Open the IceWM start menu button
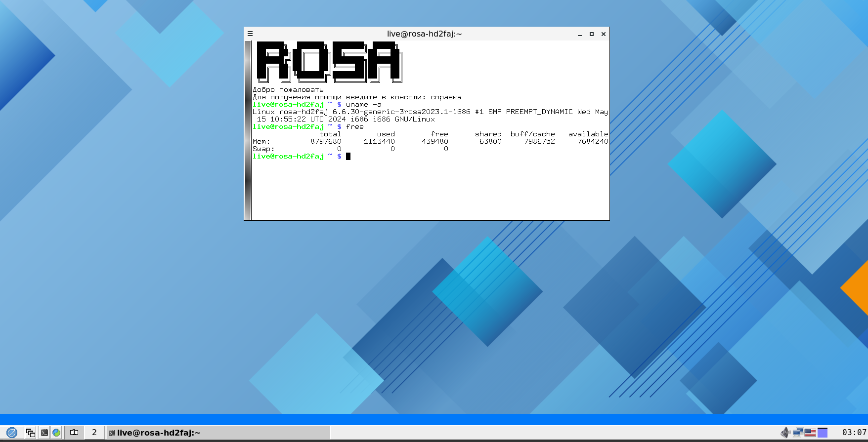This screenshot has height=442, width=868. point(11,433)
